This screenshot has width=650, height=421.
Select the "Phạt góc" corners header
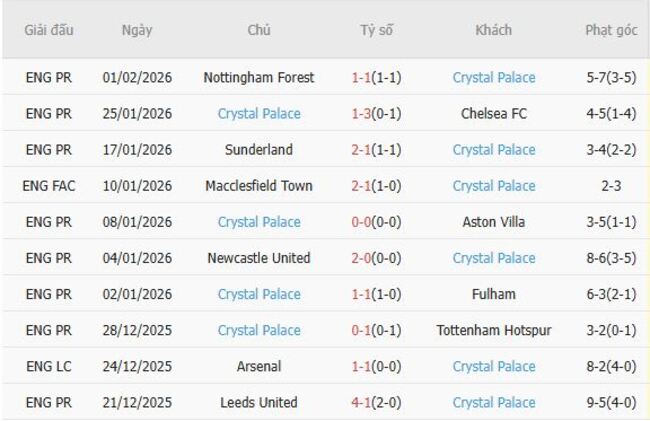[x=610, y=30]
